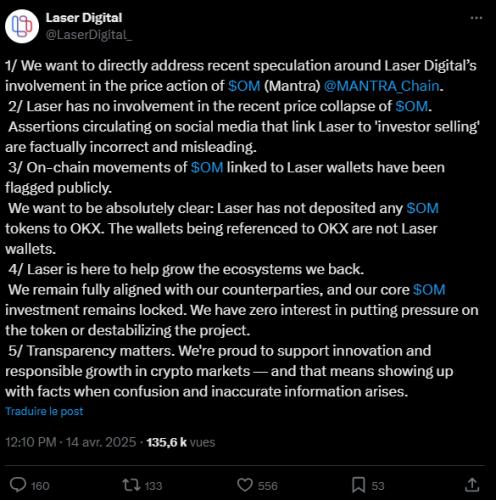
Task: Click the 556 likes count
Action: coord(268,486)
